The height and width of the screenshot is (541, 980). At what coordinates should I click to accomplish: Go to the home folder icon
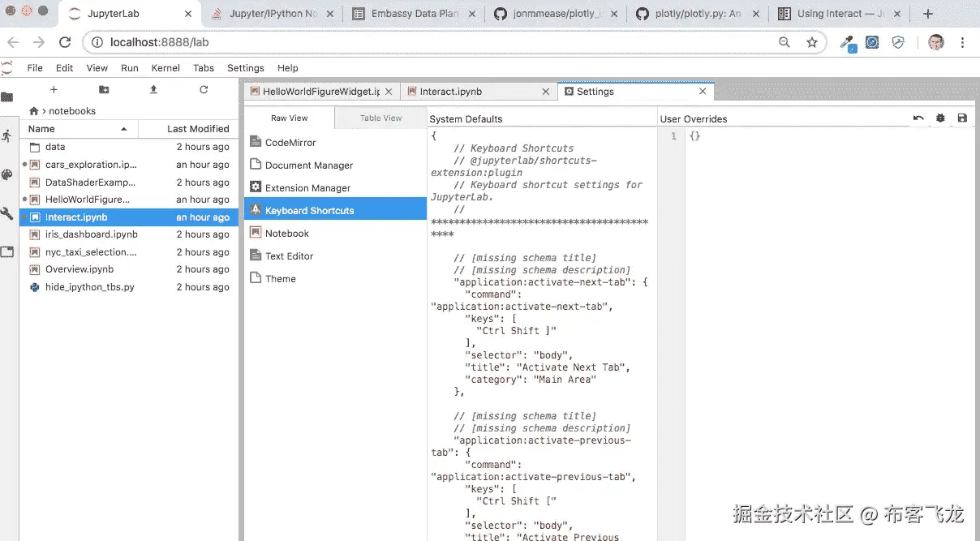[x=34, y=111]
